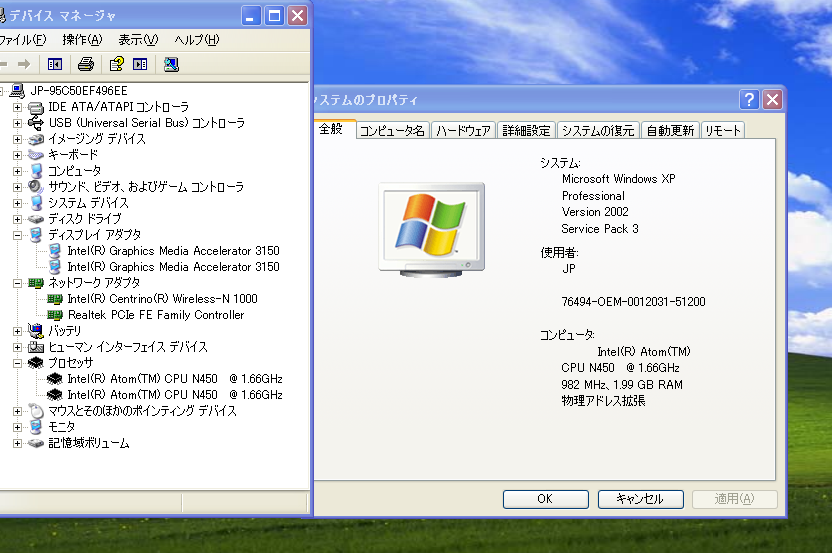
Task: Click the サウンド、ビデオ controller icon
Action: tap(36, 187)
